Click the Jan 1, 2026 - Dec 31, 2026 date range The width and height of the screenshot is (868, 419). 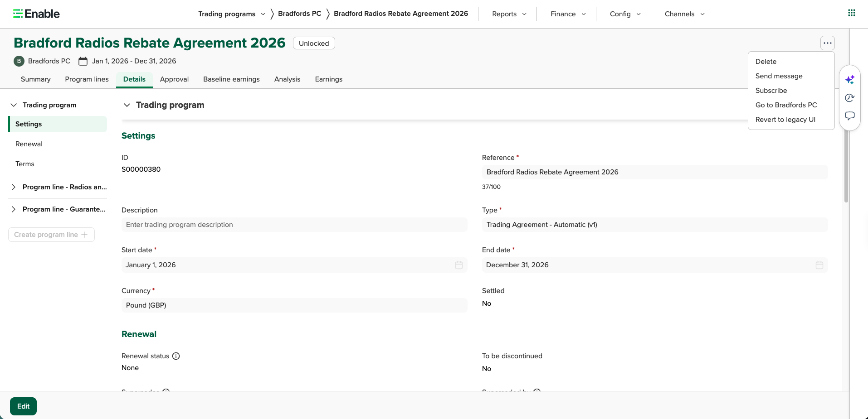coord(134,61)
